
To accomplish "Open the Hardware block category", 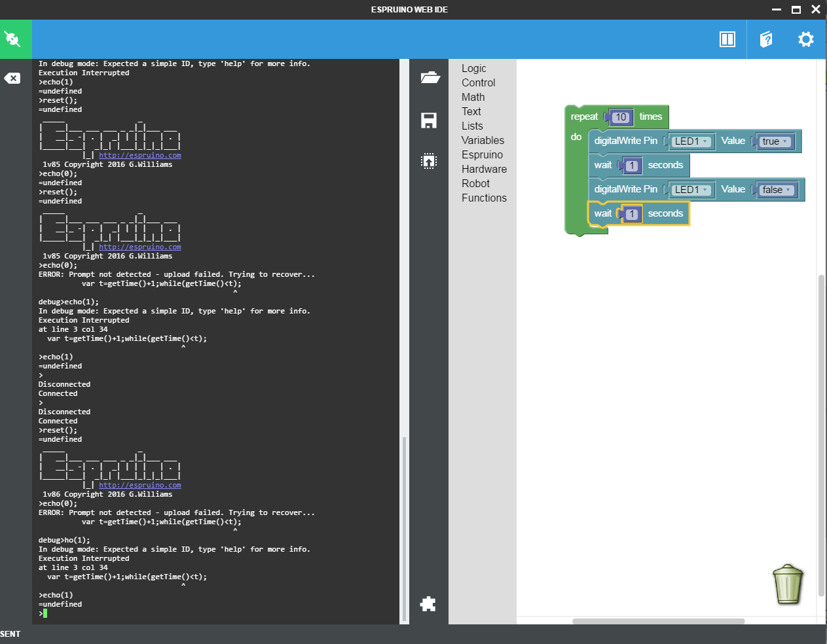I will click(485, 169).
